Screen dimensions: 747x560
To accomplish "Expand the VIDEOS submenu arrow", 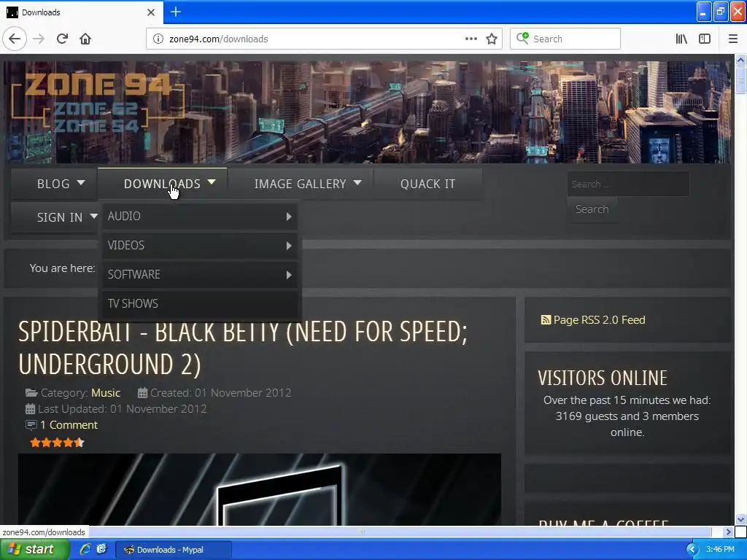I will (289, 246).
